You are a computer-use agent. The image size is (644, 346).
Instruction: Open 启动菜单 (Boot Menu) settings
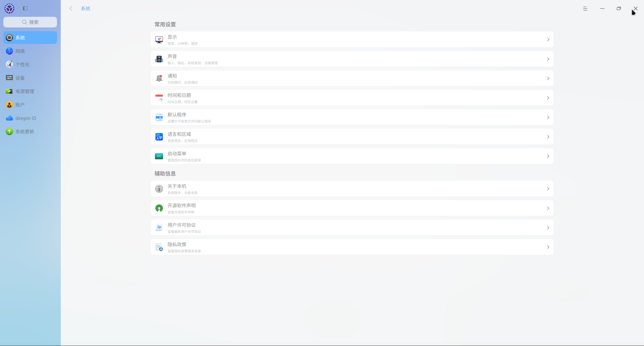click(352, 156)
